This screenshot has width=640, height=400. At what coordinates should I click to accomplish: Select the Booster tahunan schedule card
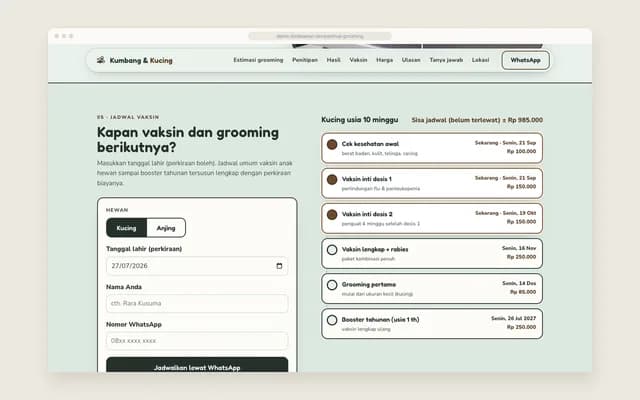coord(432,324)
